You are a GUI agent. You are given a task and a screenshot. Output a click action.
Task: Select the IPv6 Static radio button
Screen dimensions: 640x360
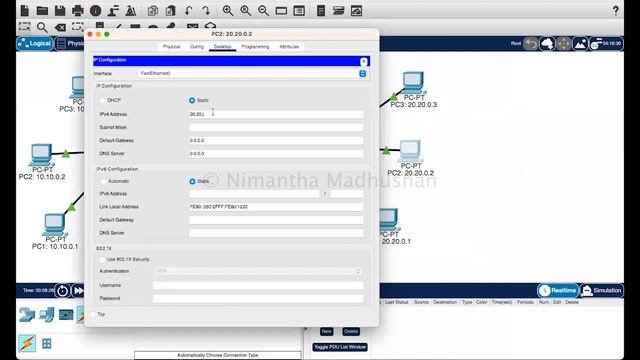tap(192, 181)
